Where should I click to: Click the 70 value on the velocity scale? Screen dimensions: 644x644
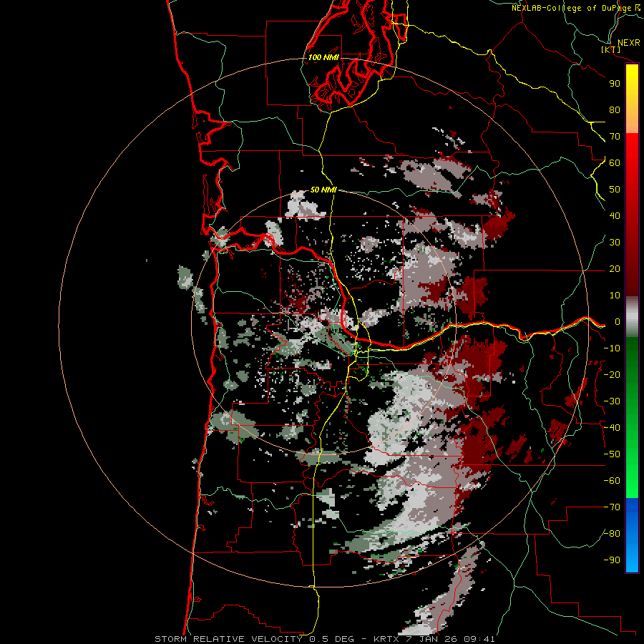point(615,137)
